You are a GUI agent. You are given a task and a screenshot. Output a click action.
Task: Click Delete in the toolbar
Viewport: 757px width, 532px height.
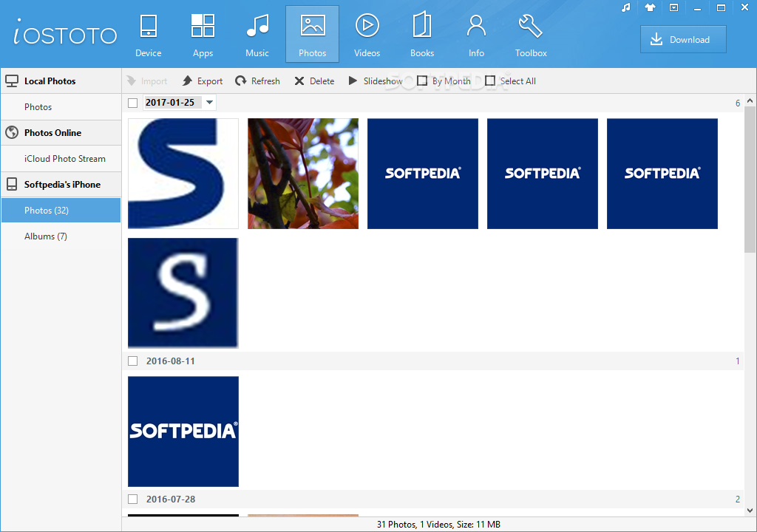[x=314, y=81]
